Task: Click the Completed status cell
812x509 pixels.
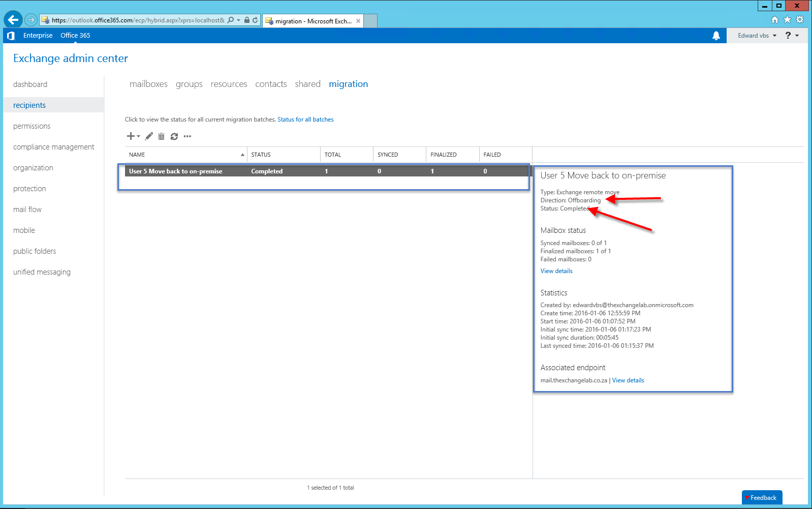Action: 267,171
